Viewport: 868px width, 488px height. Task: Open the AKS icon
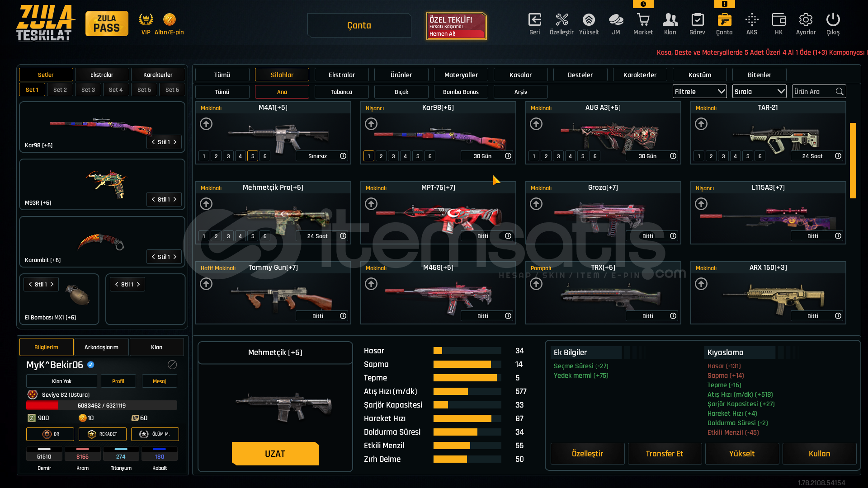(x=752, y=20)
